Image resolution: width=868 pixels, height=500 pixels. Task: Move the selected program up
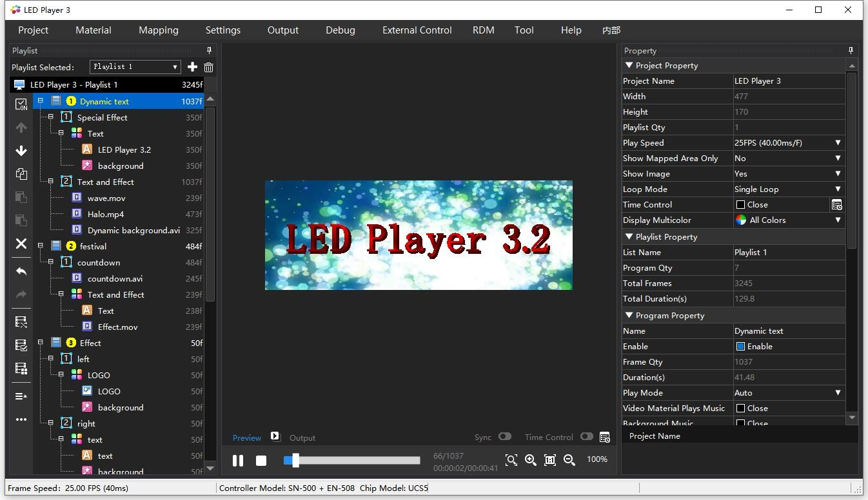tap(21, 128)
